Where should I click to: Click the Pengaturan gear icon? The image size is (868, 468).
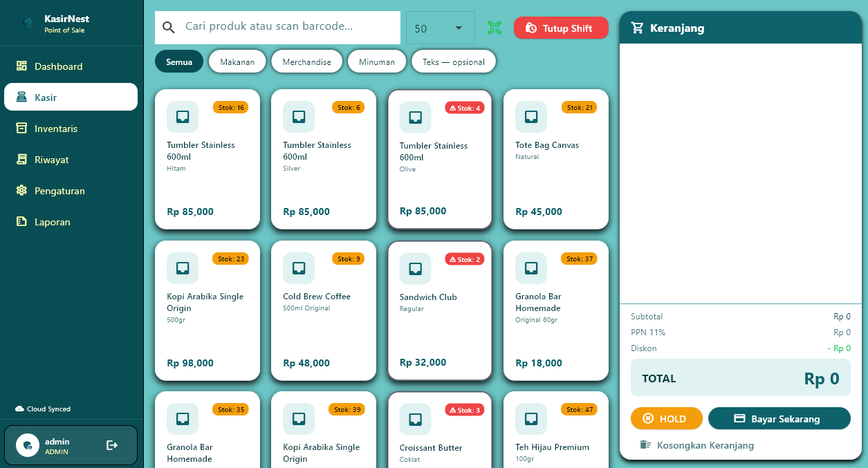21,191
